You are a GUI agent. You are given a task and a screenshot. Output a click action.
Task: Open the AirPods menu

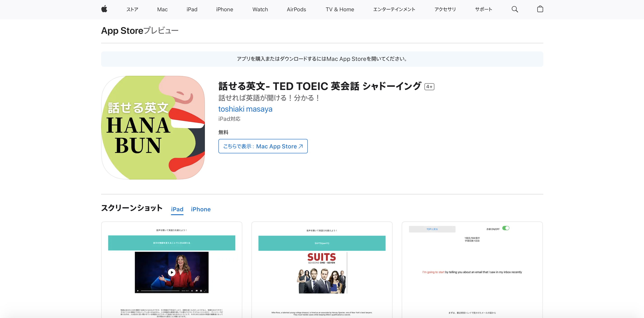click(296, 9)
